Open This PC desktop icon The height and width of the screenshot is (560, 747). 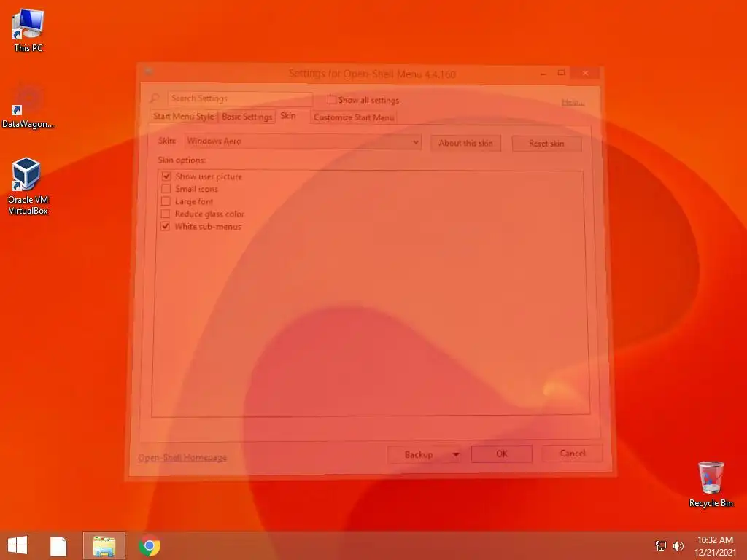click(28, 31)
